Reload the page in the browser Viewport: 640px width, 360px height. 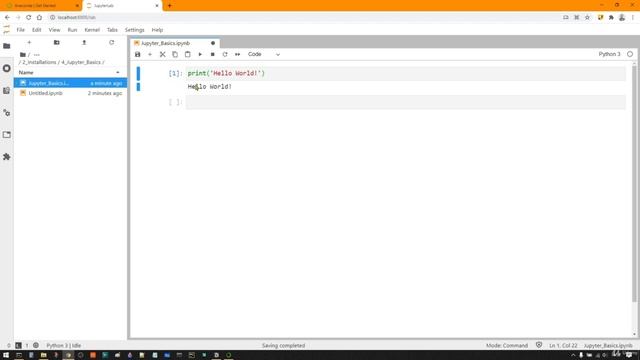coord(28,18)
